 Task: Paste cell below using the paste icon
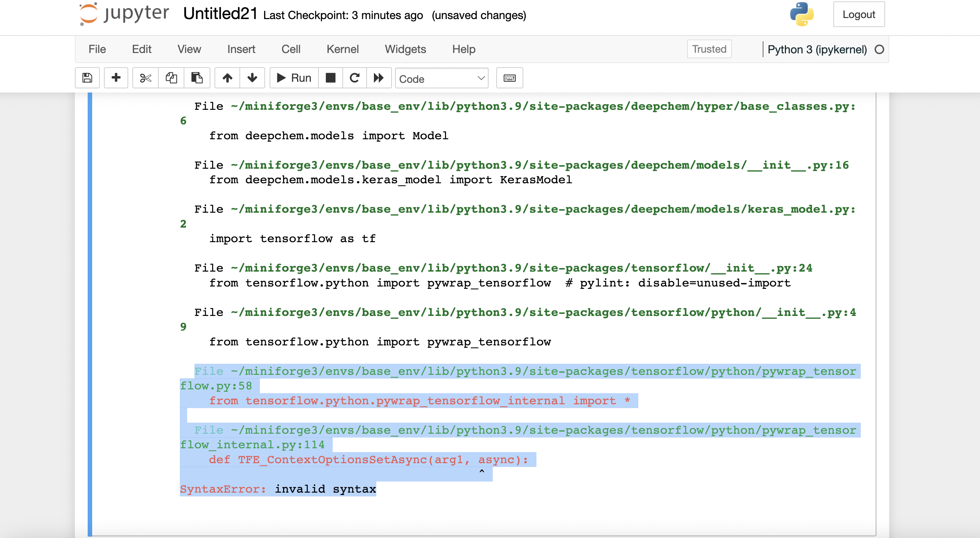[x=197, y=78]
